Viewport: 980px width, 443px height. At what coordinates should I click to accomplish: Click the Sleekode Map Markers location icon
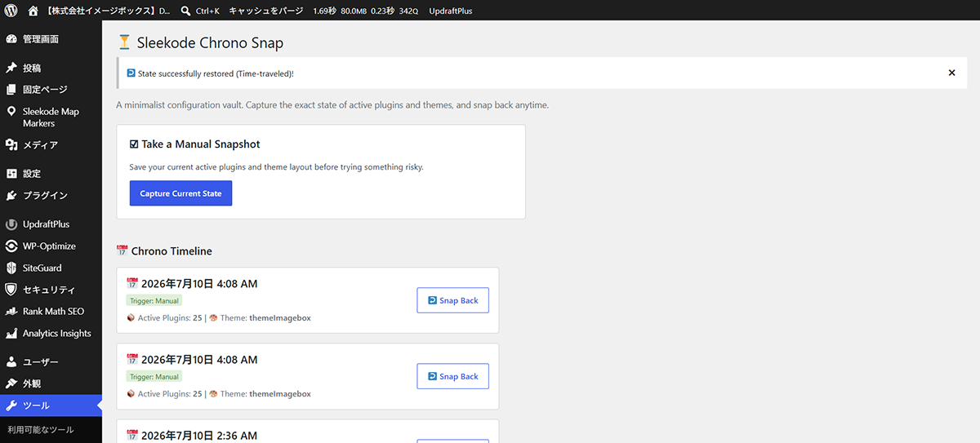(11, 112)
